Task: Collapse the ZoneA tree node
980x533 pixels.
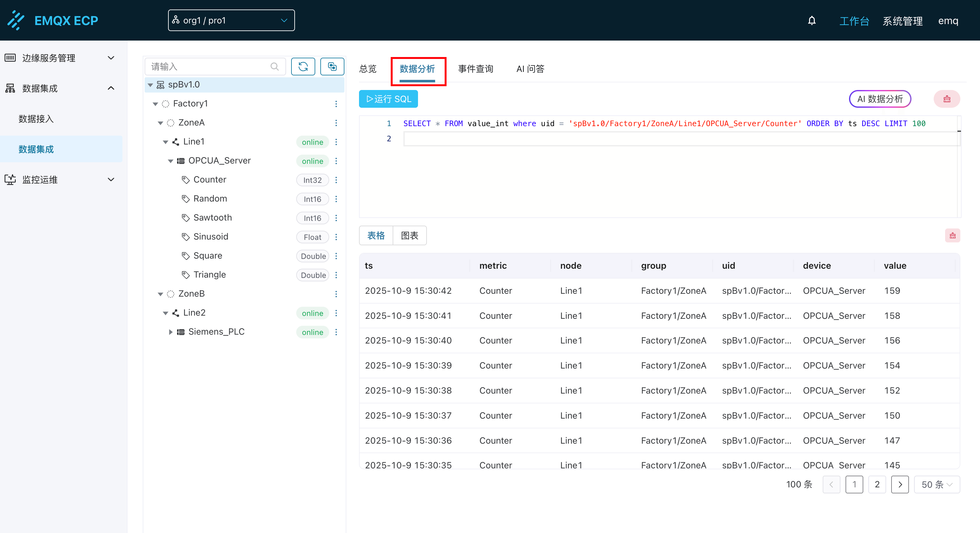Action: click(x=160, y=123)
